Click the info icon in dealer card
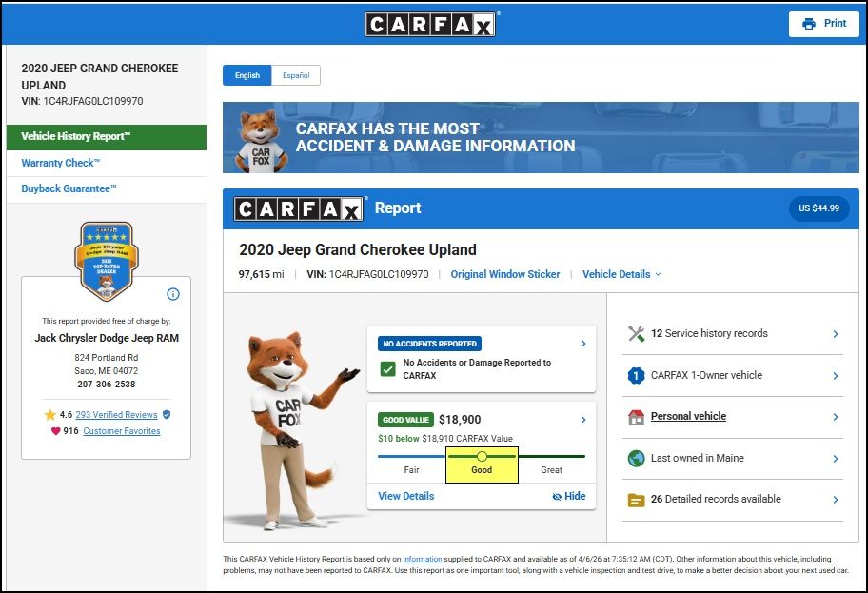Image resolution: width=868 pixels, height=593 pixels. click(173, 294)
